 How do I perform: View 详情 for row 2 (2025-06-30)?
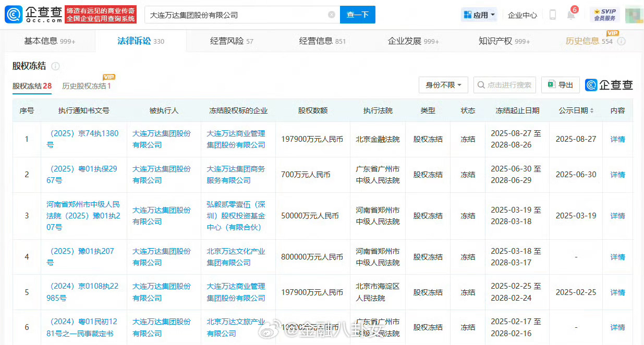tap(618, 175)
